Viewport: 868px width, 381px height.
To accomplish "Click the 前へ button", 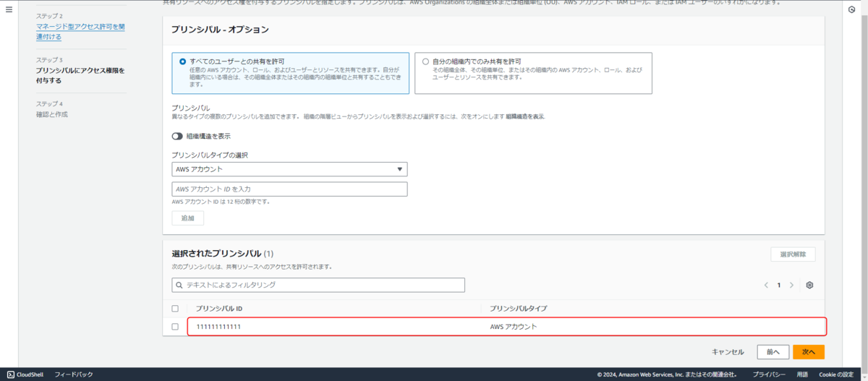I will pyautogui.click(x=773, y=352).
